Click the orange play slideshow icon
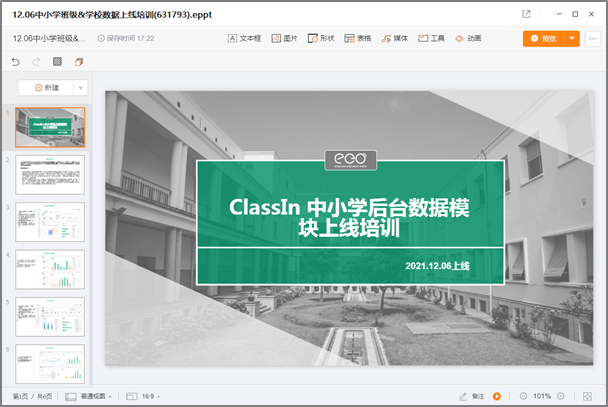Screen dimensions: 608x407 (x=497, y=396)
